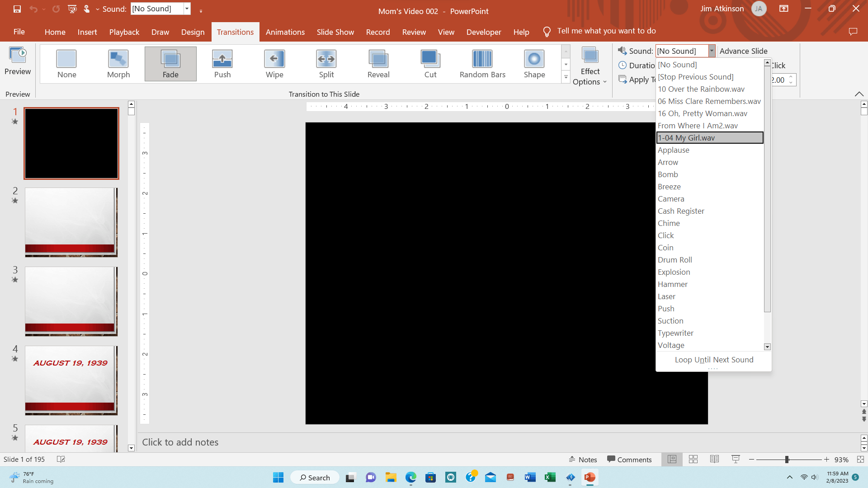Switch to Slide Sorter view
This screenshot has width=868, height=488.
(x=693, y=460)
